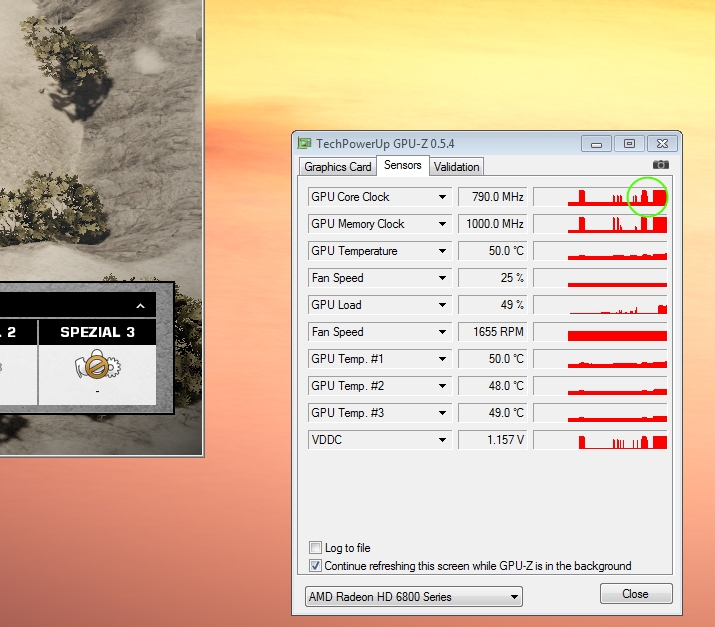Click the 50.0 °C GPU Temperature value

coord(493,251)
